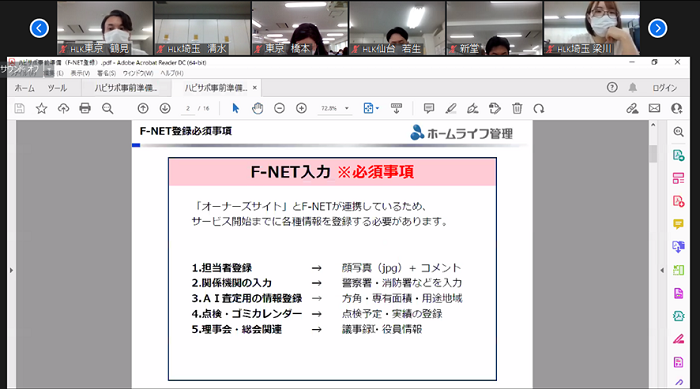Image resolution: width=700 pixels, height=389 pixels.
Task: Click the ログイン button
Action: click(665, 88)
